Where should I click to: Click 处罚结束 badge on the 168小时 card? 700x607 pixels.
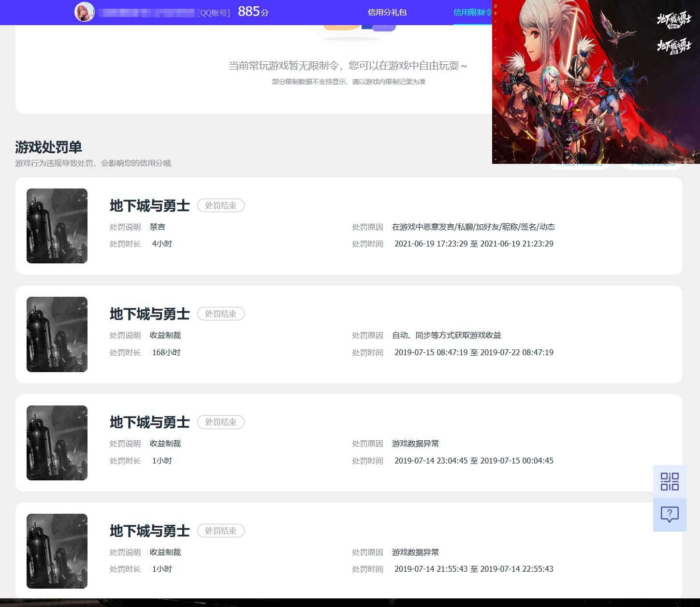coord(221,314)
